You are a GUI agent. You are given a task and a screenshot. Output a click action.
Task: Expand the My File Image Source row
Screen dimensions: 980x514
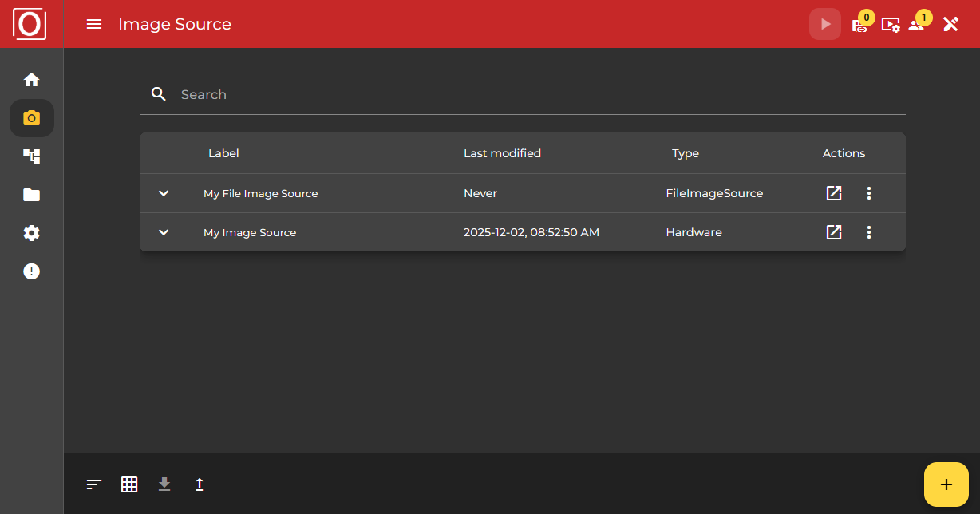click(x=163, y=193)
